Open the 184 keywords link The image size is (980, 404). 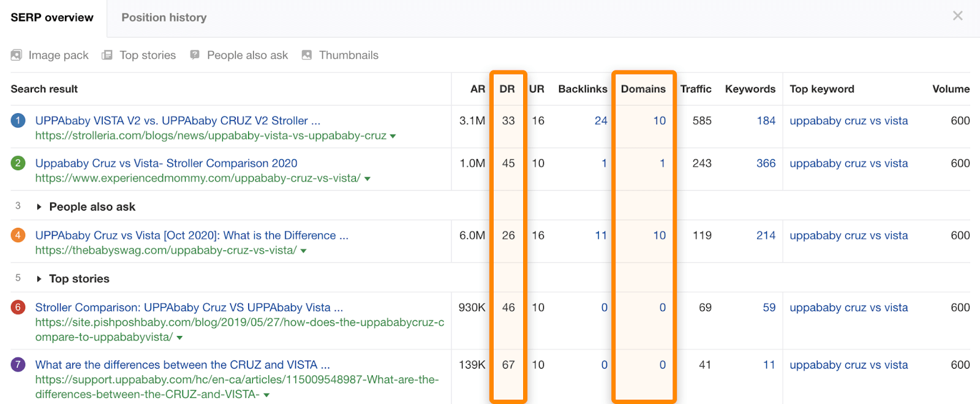766,121
